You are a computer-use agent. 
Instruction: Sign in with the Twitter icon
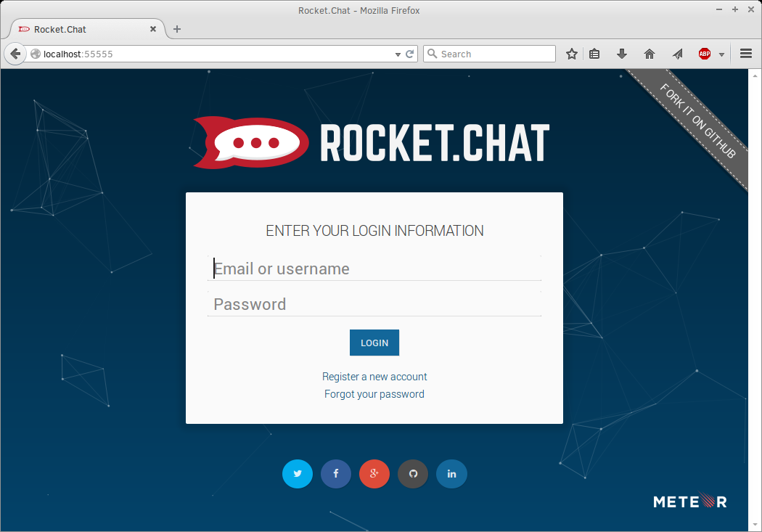(298, 473)
